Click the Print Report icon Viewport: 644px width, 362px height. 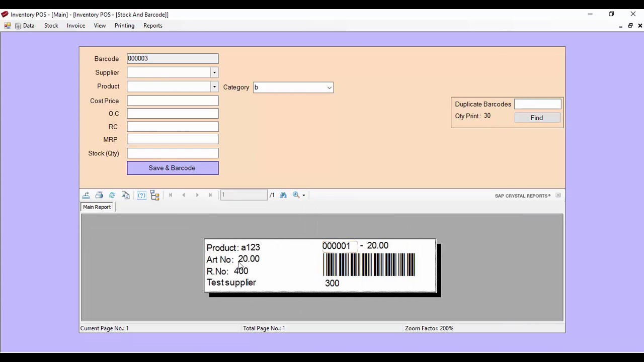pos(99,195)
